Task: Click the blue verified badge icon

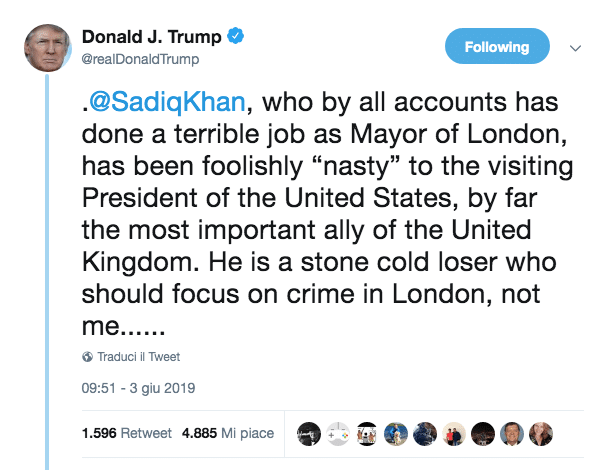Action: click(x=235, y=39)
